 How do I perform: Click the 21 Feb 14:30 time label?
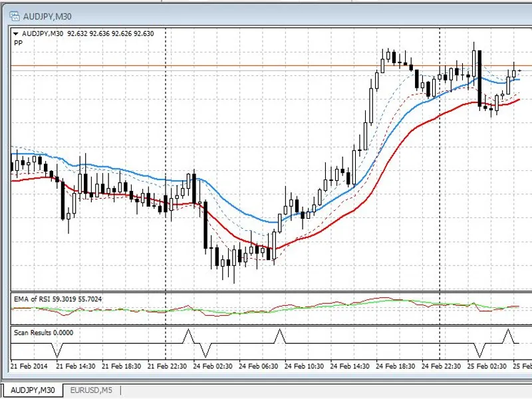click(x=76, y=366)
